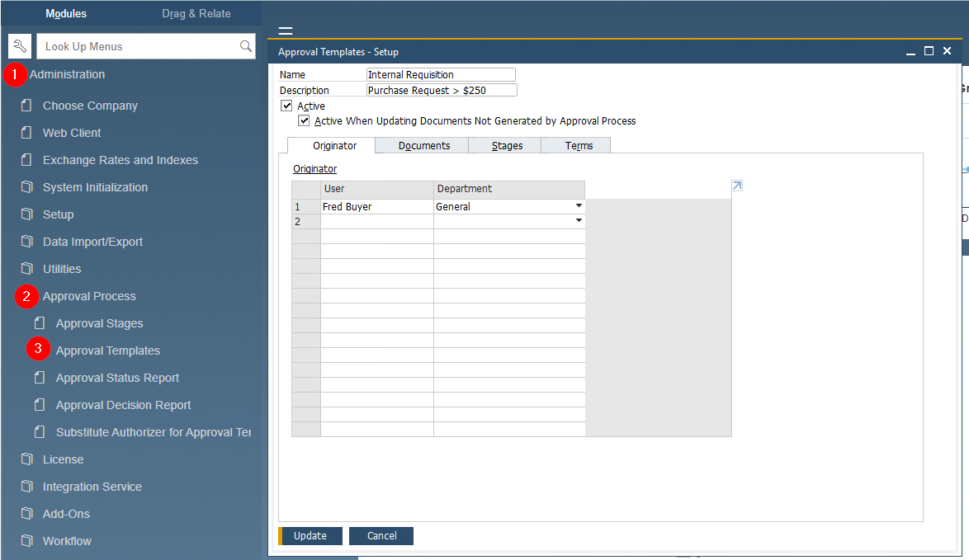Open Department dropdown for Fred Buyer row
The height and width of the screenshot is (560, 969).
pyautogui.click(x=579, y=205)
